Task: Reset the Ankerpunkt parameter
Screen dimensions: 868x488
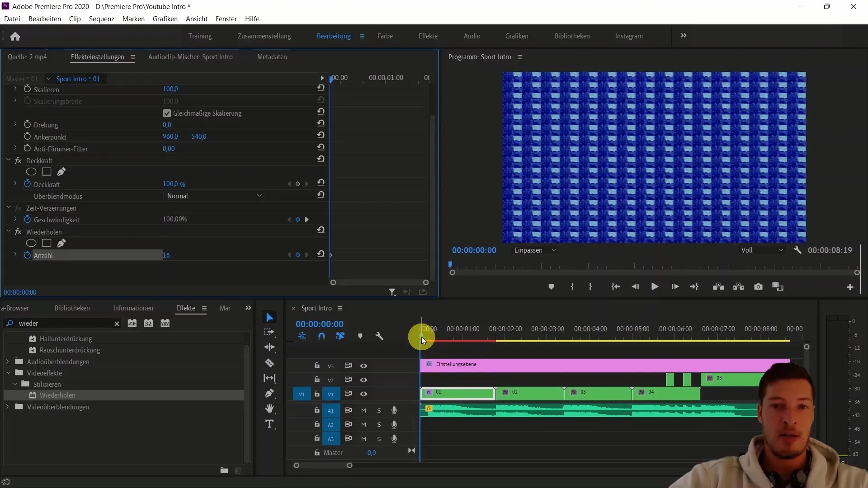Action: coord(321,135)
